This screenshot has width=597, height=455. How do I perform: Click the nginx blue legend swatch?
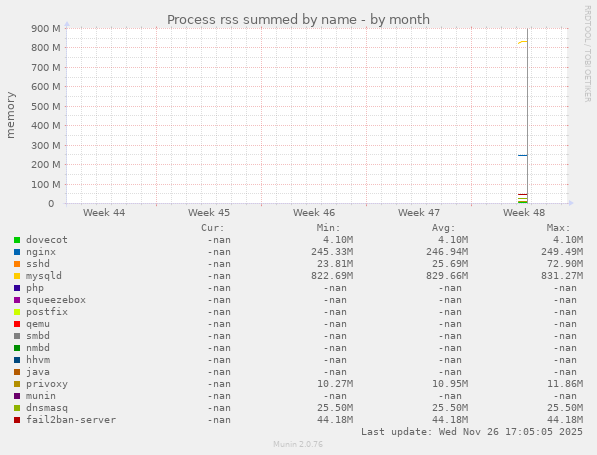17,252
